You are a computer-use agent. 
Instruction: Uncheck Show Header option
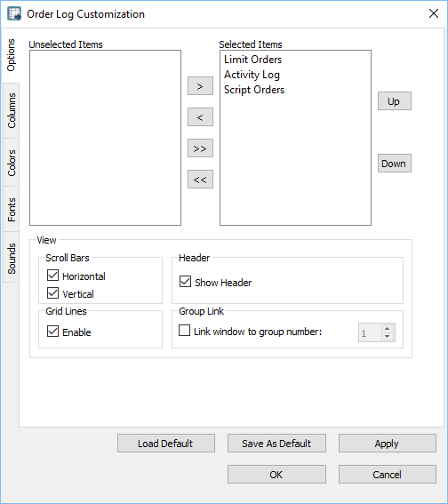[185, 282]
